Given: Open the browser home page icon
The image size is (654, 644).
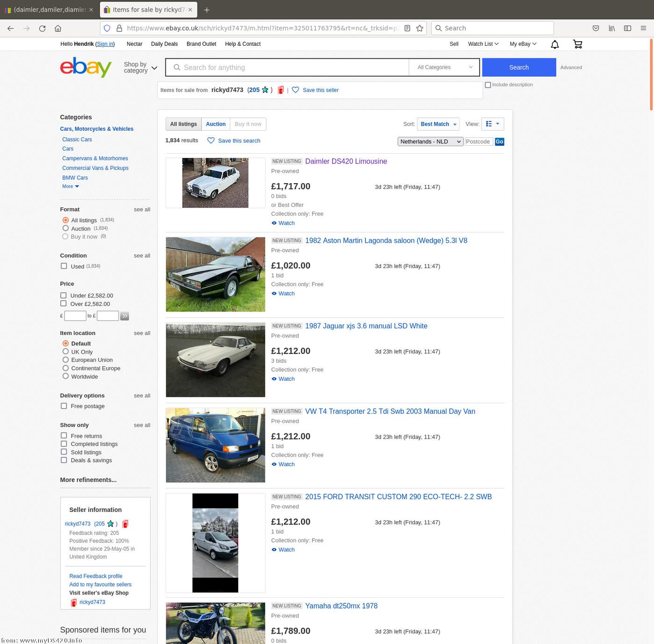Looking at the screenshot, I should (x=58, y=28).
